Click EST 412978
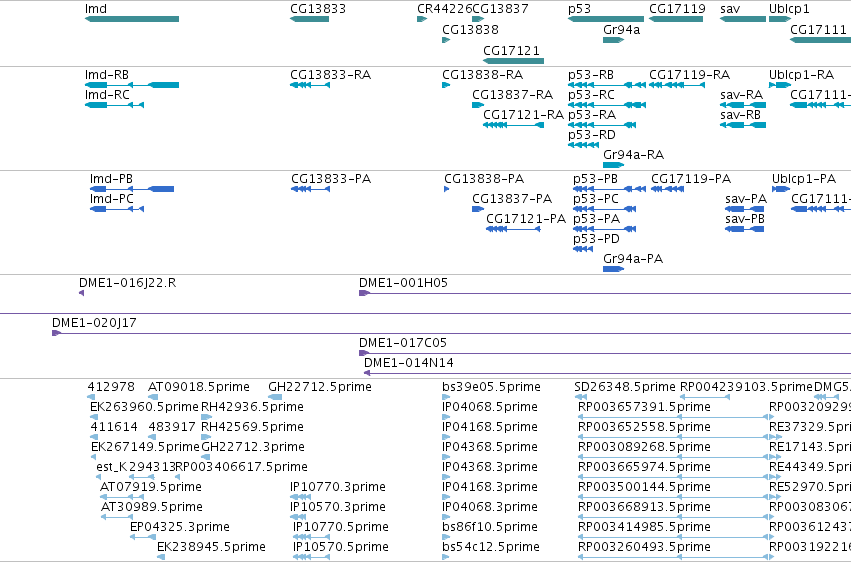Image resolution: width=851 pixels, height=562 pixels. click(x=91, y=397)
